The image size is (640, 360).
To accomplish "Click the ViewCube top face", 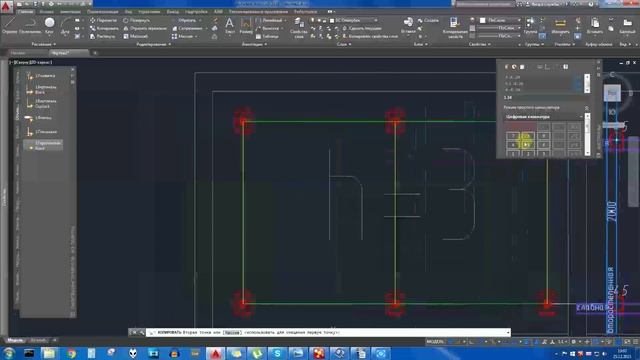I will point(612,93).
